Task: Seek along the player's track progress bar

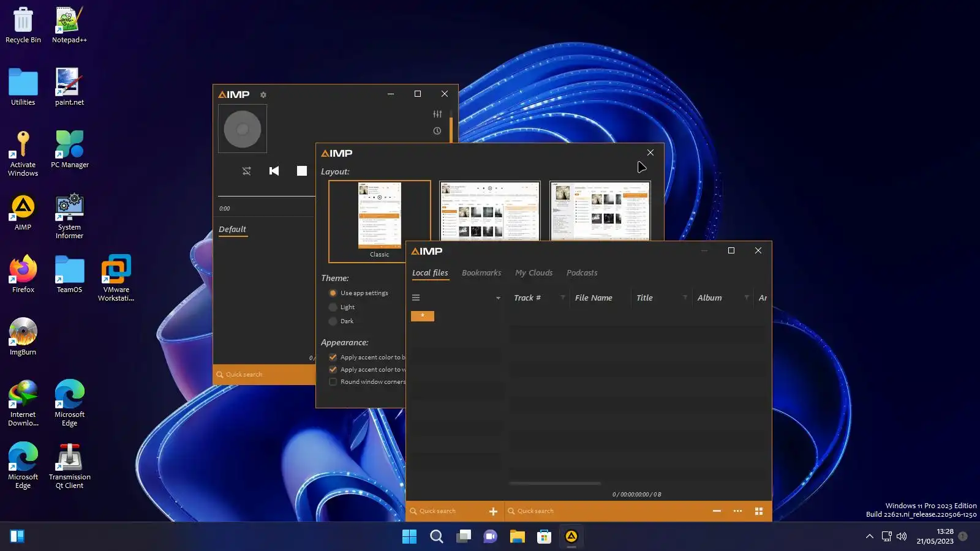Action: point(266,196)
